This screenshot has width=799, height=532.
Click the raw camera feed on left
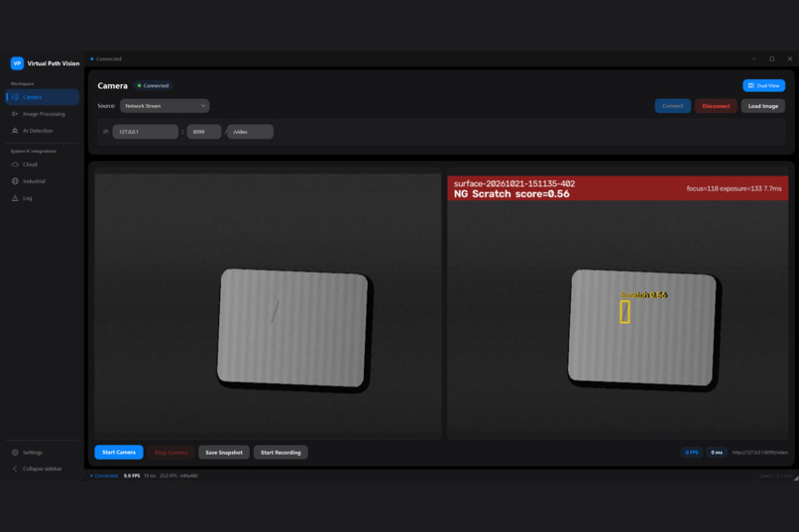coord(268,304)
